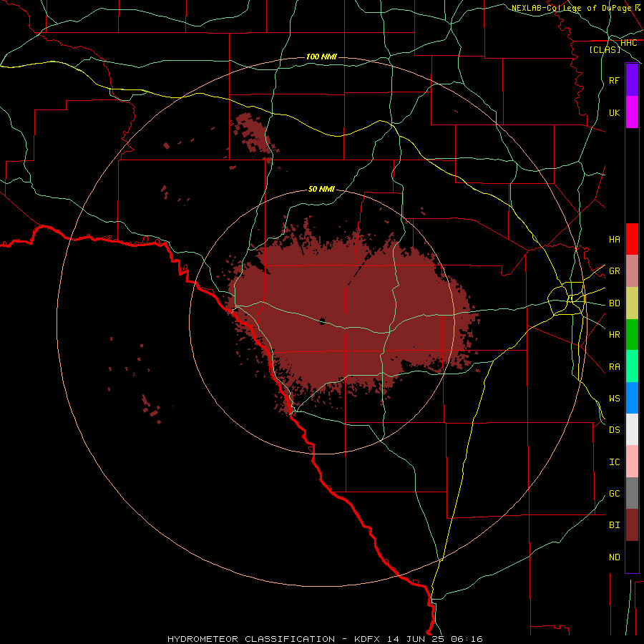Click the "HR" legend label
Image resolution: width=644 pixels, height=644 pixels.
614,335
